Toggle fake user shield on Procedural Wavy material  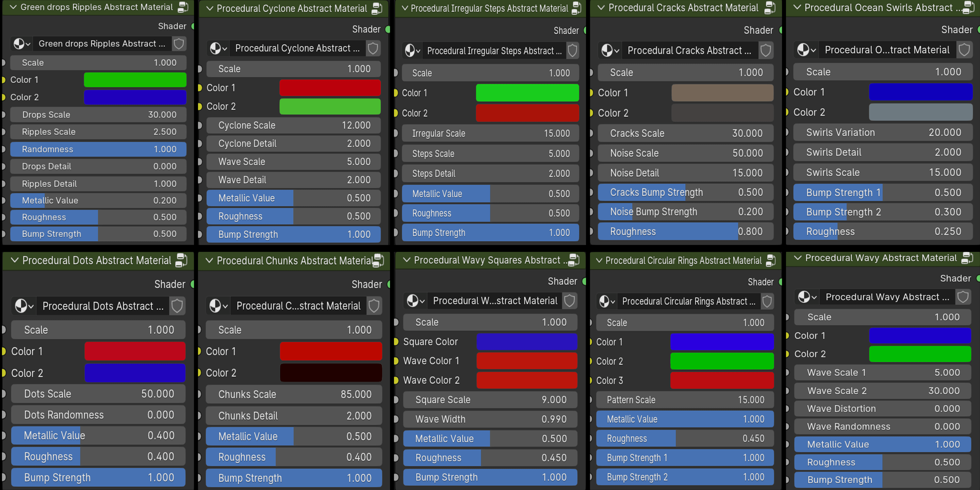click(963, 297)
